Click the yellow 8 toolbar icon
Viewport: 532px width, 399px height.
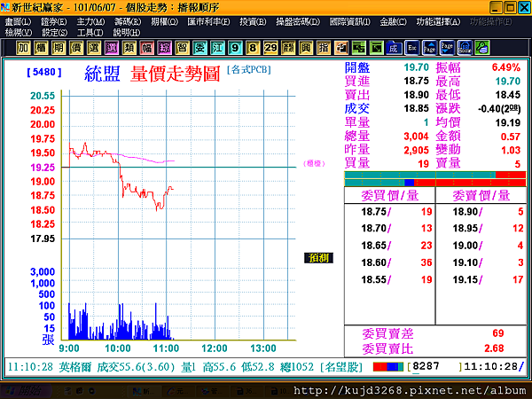(253, 48)
